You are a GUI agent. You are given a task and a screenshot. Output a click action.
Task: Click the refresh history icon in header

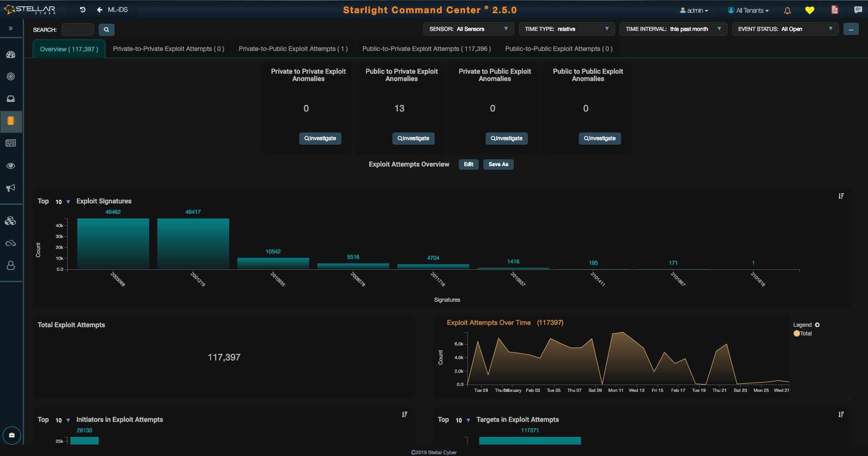pos(83,10)
